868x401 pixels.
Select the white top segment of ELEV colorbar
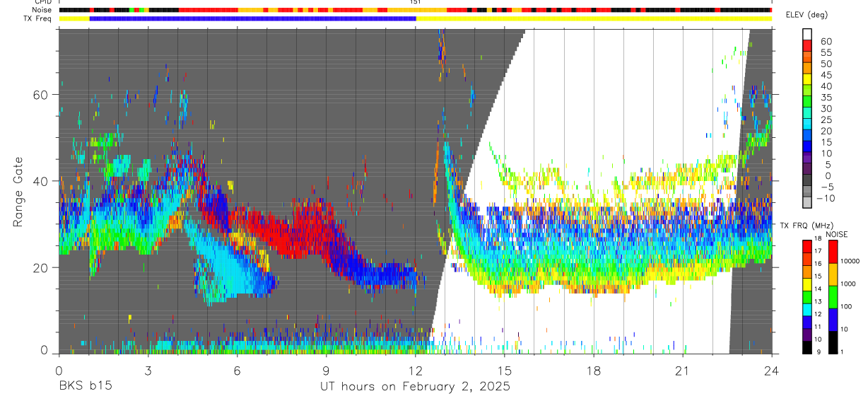tap(807, 34)
